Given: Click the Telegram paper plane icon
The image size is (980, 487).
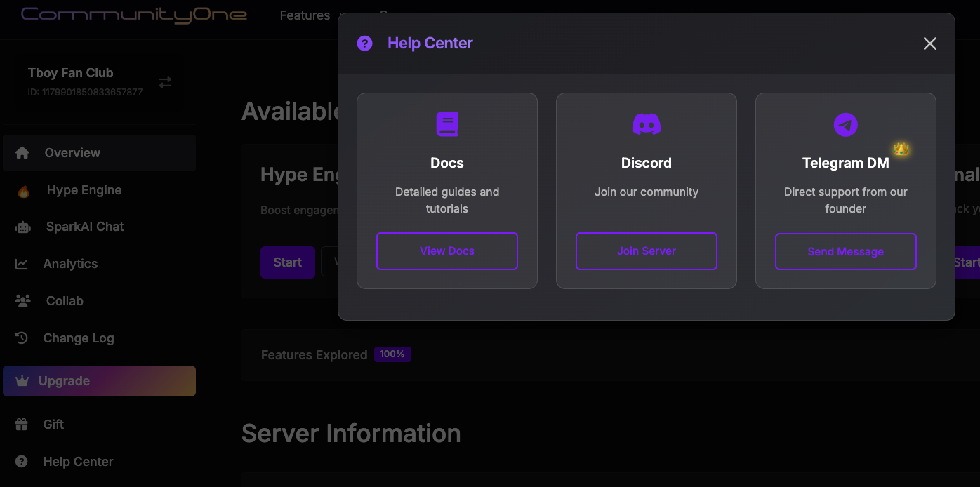Looking at the screenshot, I should 846,125.
